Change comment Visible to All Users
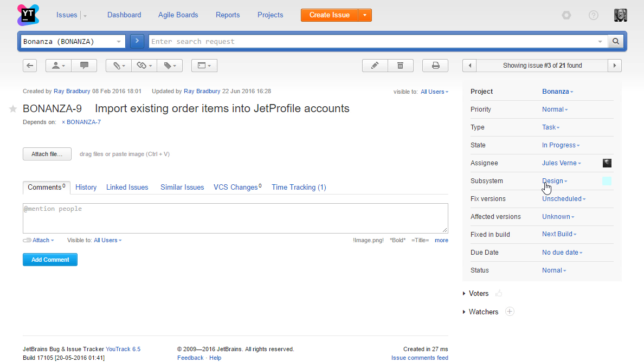This screenshot has width=644, height=362. (x=108, y=241)
